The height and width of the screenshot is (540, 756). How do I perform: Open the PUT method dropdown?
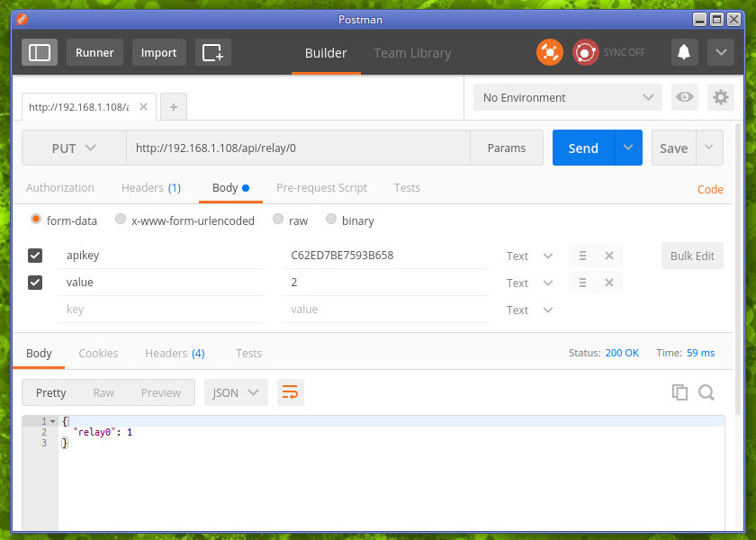click(74, 148)
